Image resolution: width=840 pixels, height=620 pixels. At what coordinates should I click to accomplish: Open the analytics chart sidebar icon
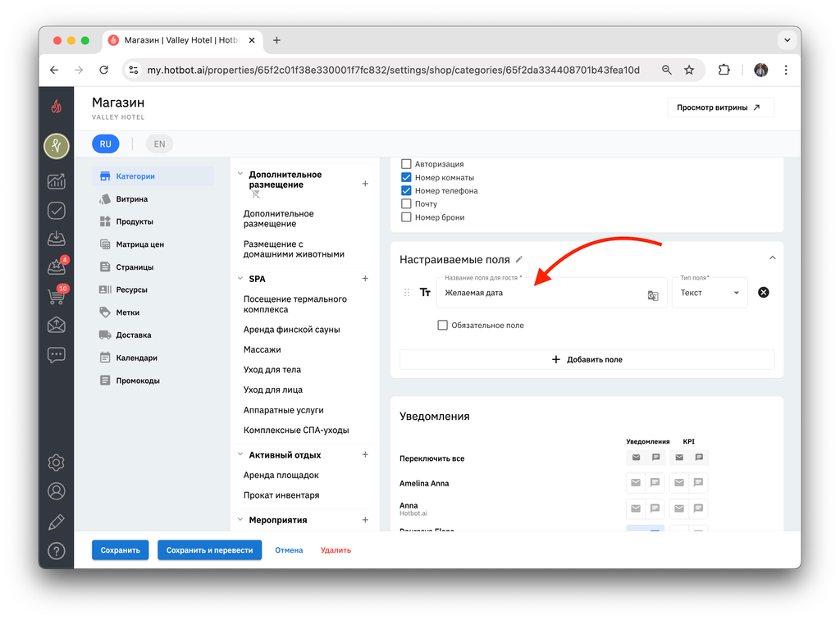click(x=57, y=181)
